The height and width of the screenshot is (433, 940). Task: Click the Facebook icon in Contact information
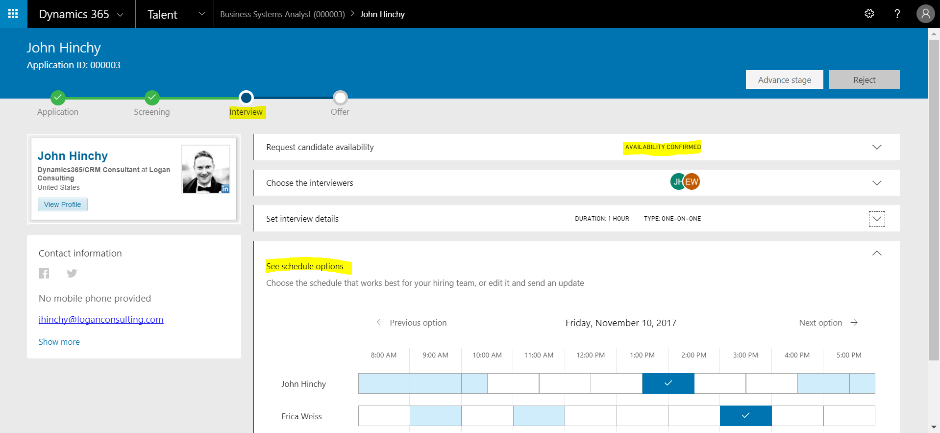(x=44, y=274)
